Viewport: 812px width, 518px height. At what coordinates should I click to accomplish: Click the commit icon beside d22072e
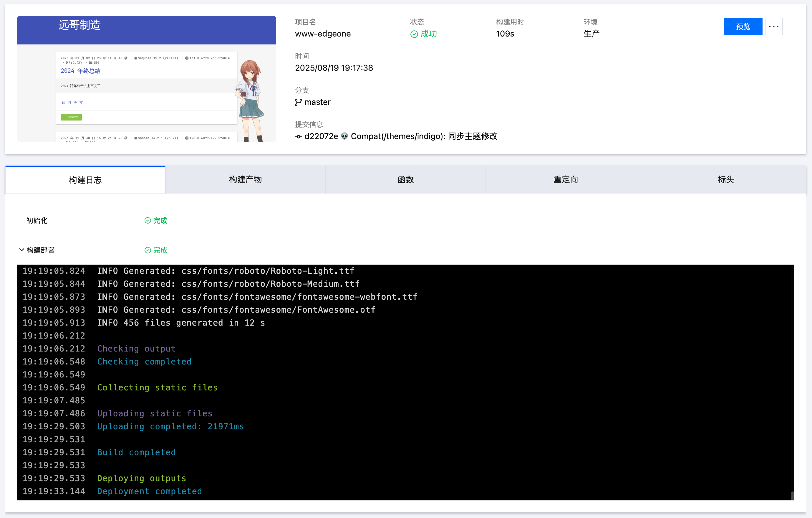click(x=298, y=137)
